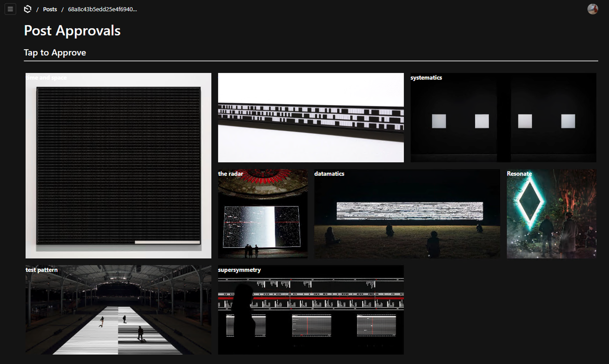Viewport: 609px width, 364px height.
Task: Approve the 'time and space' black panel post
Action: (x=118, y=165)
